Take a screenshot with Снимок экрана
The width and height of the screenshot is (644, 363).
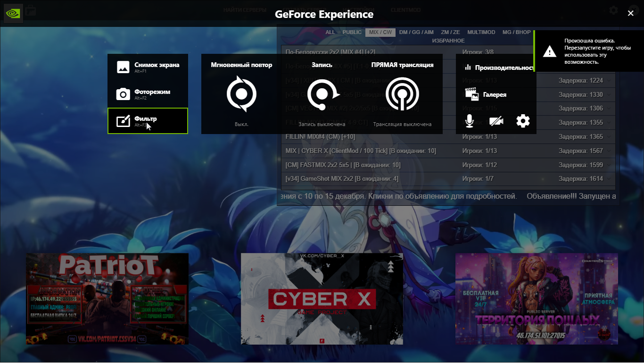(148, 67)
